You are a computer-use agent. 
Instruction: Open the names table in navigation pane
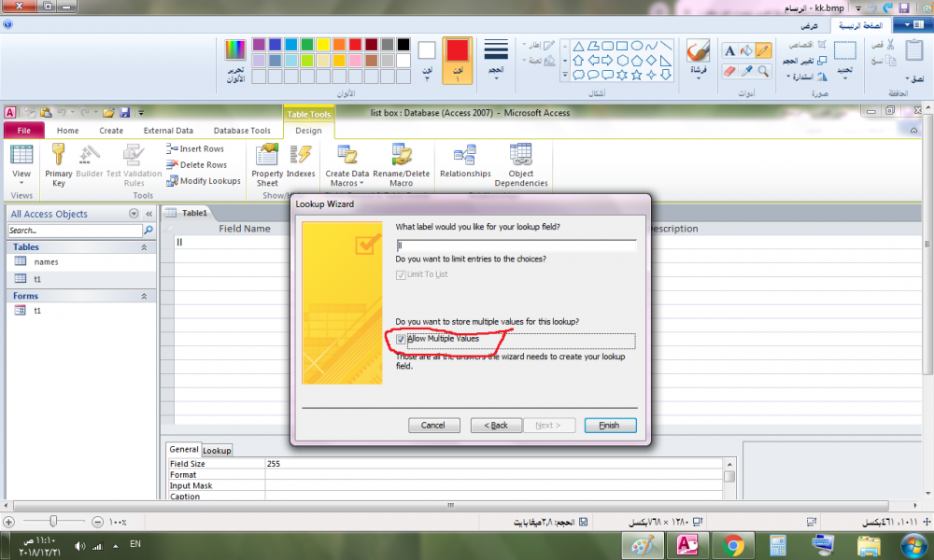(46, 262)
